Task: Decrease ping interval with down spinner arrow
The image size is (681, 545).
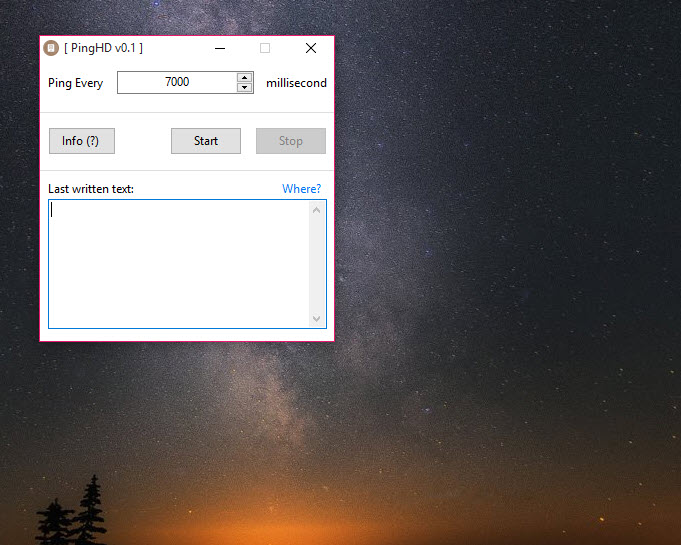Action: coord(245,87)
